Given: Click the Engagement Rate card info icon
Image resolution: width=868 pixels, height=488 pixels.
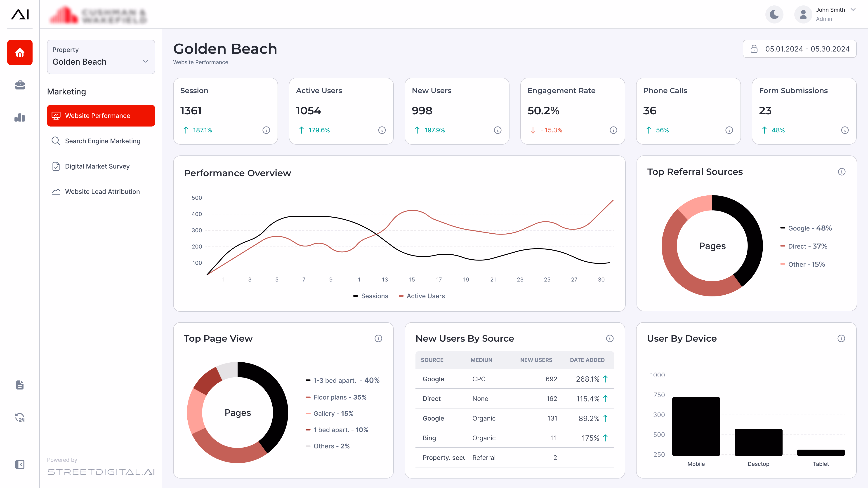Looking at the screenshot, I should 613,130.
